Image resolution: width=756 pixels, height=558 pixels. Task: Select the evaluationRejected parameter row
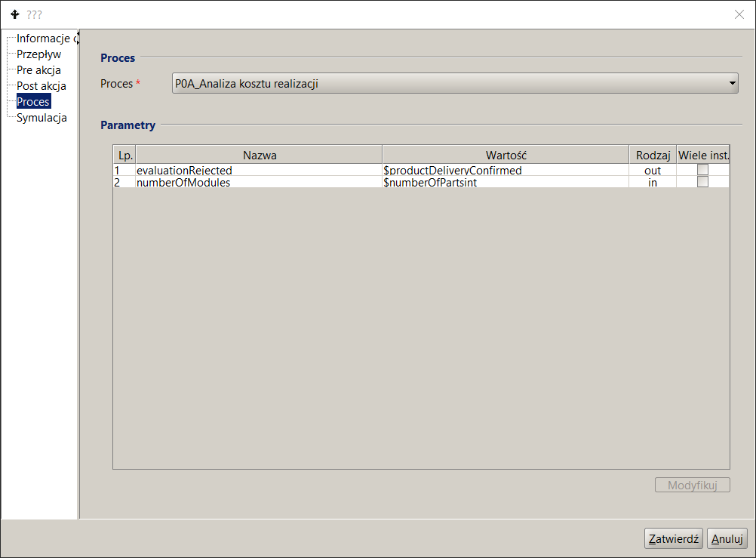point(184,171)
